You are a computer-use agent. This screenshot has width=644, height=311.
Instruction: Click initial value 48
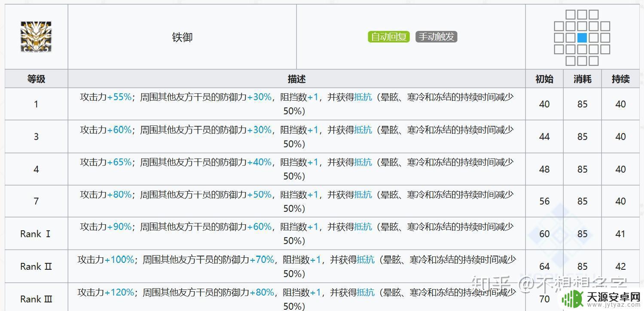click(544, 169)
